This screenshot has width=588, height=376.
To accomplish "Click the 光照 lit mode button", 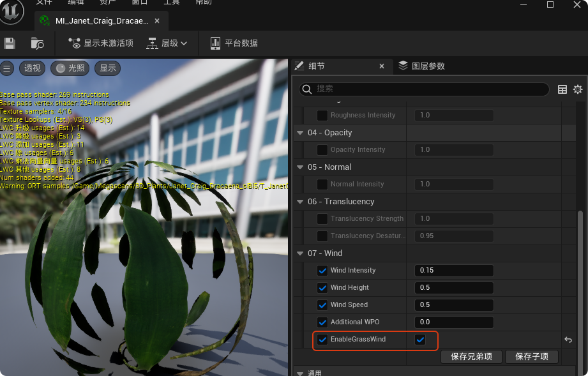I will click(x=70, y=68).
